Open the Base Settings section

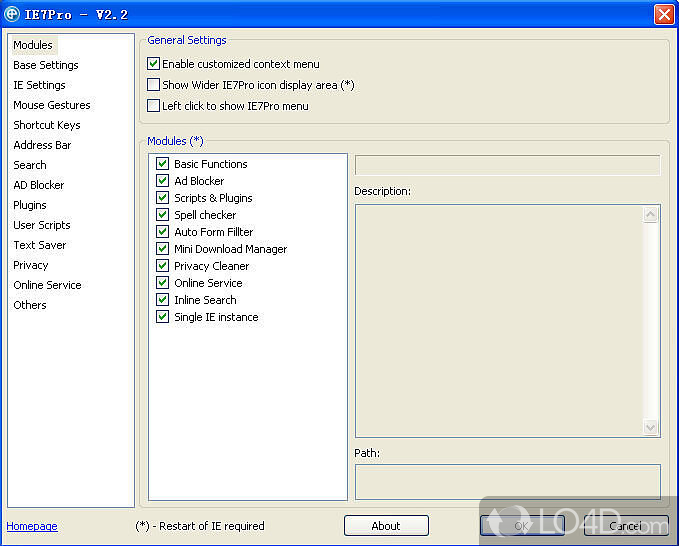(x=46, y=65)
